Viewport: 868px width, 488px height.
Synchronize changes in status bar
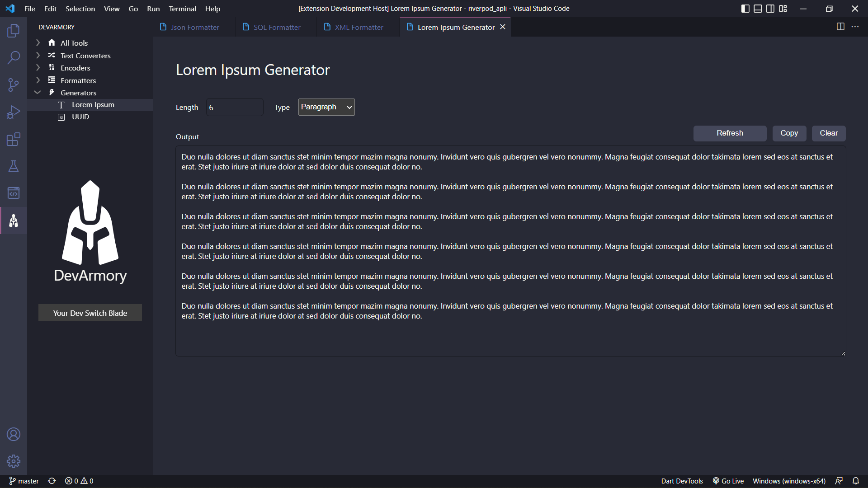point(52,481)
